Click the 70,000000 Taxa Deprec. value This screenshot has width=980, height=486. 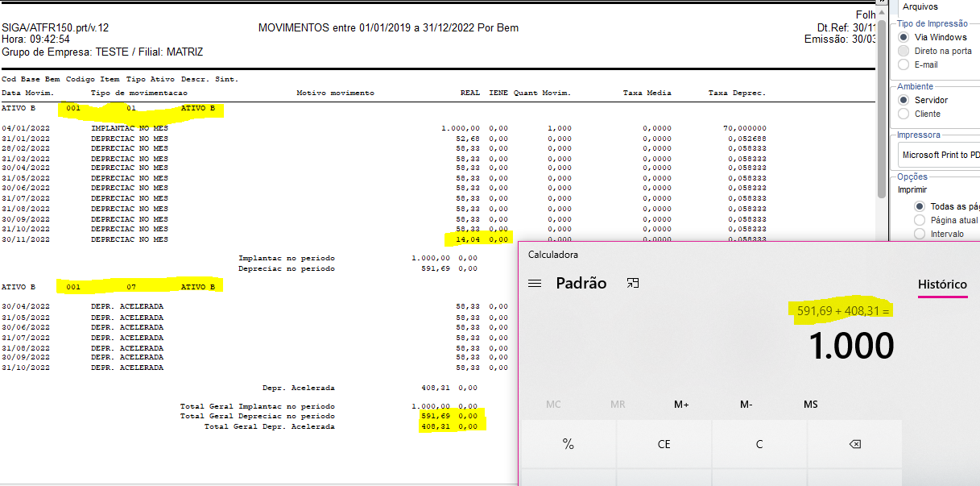click(745, 128)
